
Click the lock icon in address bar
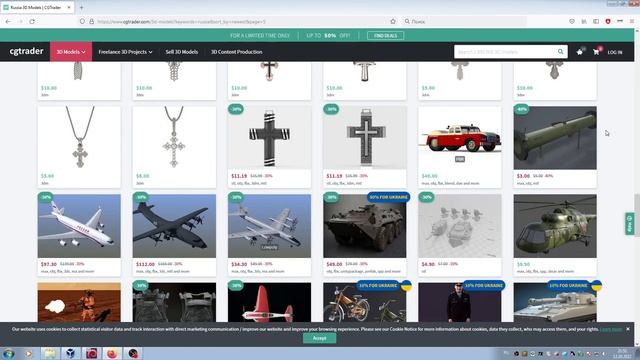click(91, 21)
